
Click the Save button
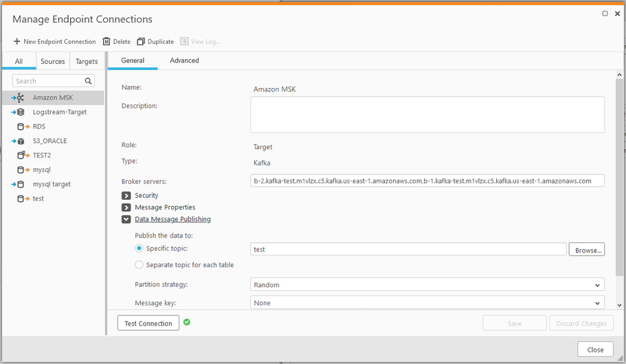(x=515, y=323)
